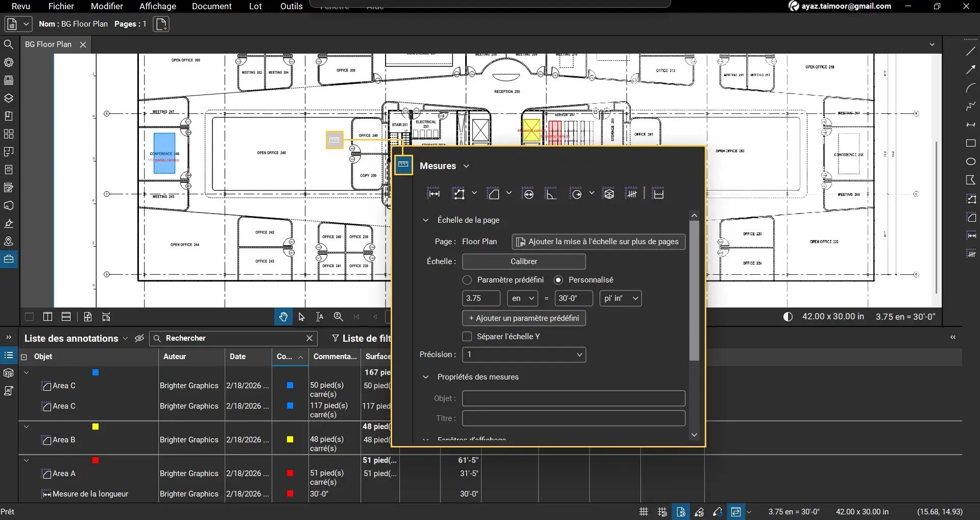Click Ajouter la mise à l'échelle button
The image size is (980, 520).
click(598, 241)
